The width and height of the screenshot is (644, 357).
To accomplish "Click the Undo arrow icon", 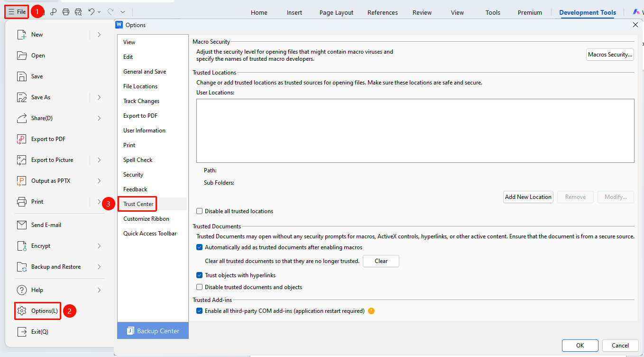I will pos(92,12).
